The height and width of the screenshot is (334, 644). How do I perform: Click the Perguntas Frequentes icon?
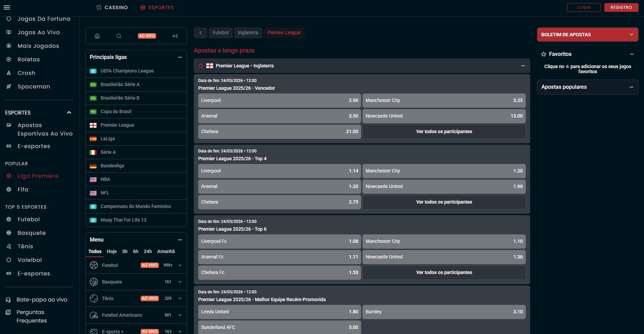[x=8, y=312]
